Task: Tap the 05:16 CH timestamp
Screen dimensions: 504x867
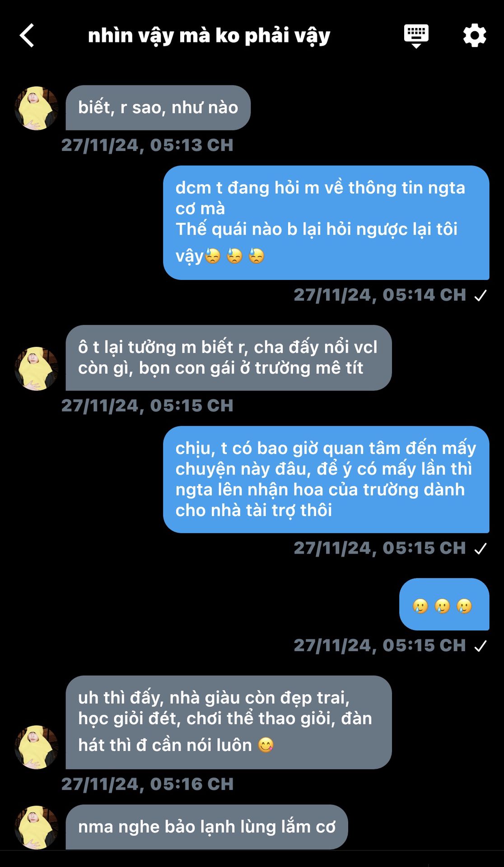Action: (x=147, y=784)
